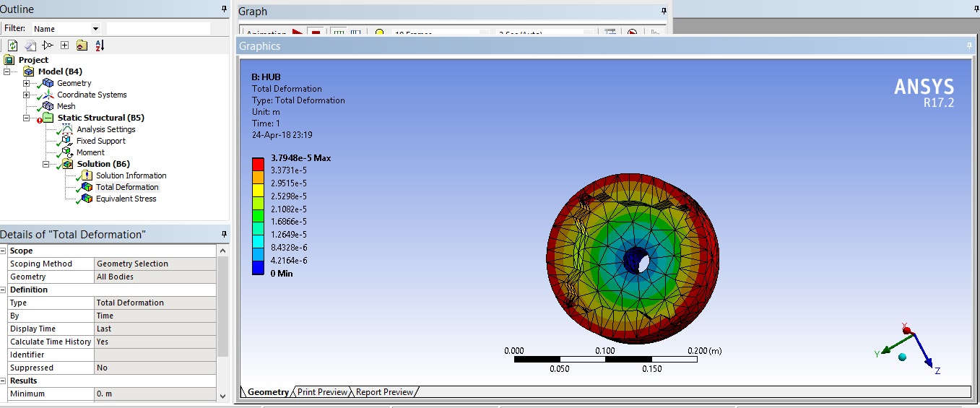The width and height of the screenshot is (980, 408).
Task: Click the Solution Information icon
Action: (87, 175)
